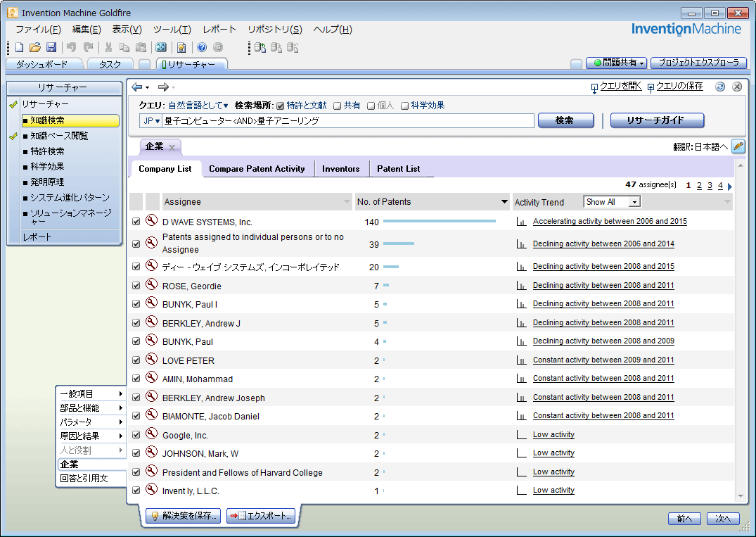The height and width of the screenshot is (537, 756).
Task: Close the results panel with the X icon
Action: pos(737,87)
